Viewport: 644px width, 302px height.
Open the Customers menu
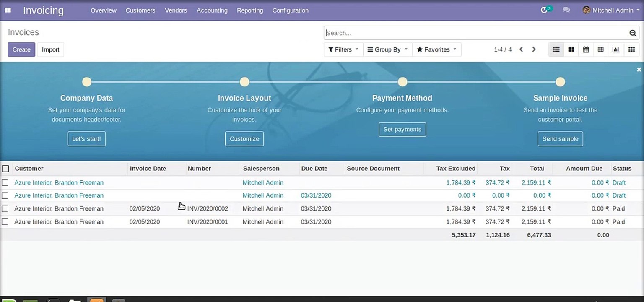140,10
